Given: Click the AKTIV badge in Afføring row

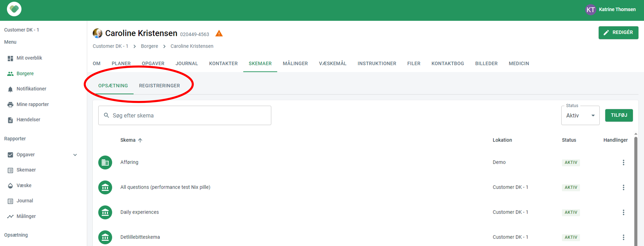Looking at the screenshot, I should [x=571, y=162].
